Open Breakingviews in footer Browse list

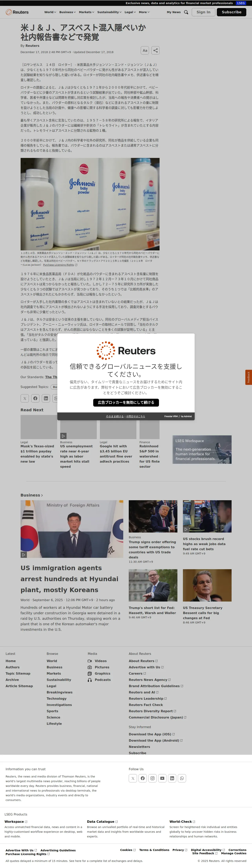59,692
